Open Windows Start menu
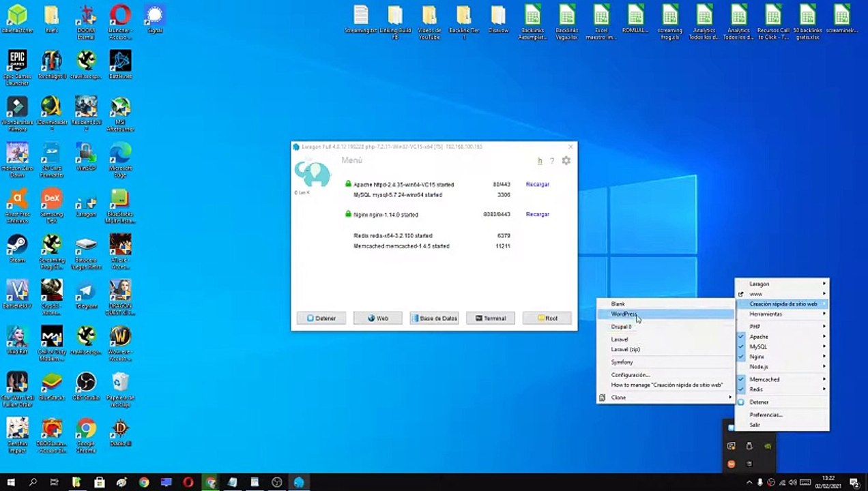 pos(11,482)
